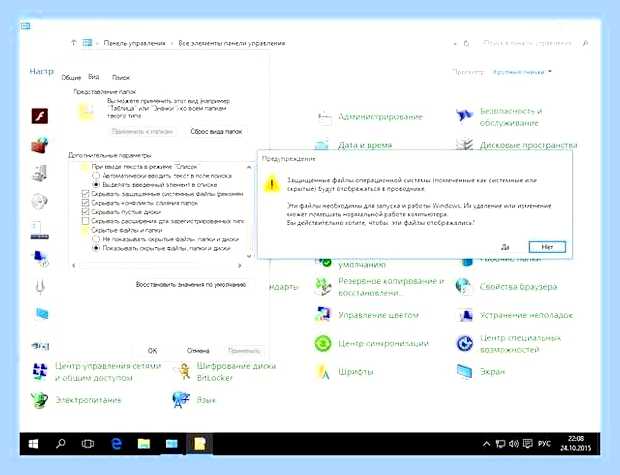Open the action center notification icon
The height and width of the screenshot is (475, 620).
pos(527,444)
